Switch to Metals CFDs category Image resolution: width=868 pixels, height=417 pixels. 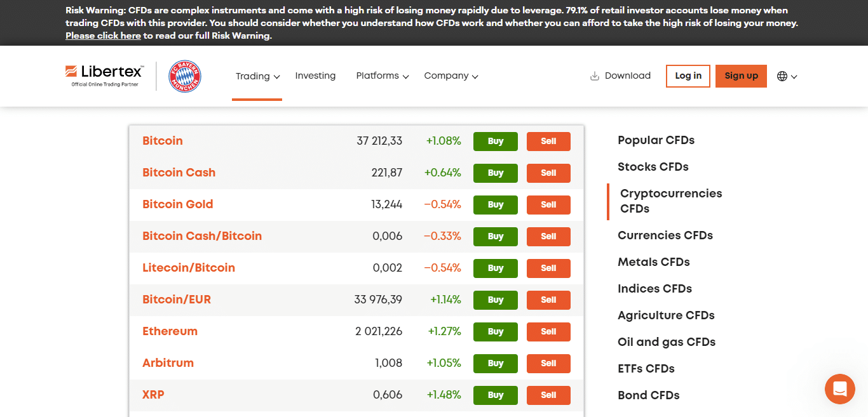point(653,262)
